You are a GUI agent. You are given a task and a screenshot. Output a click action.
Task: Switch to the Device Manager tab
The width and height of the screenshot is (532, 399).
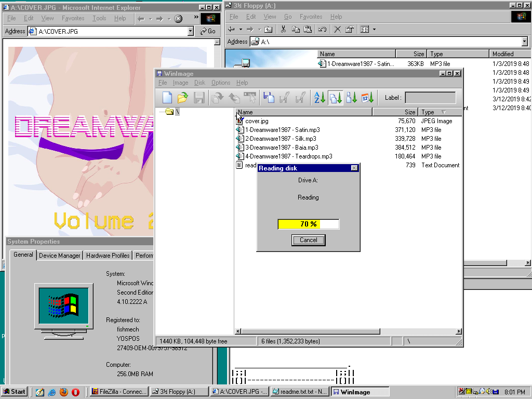click(60, 255)
